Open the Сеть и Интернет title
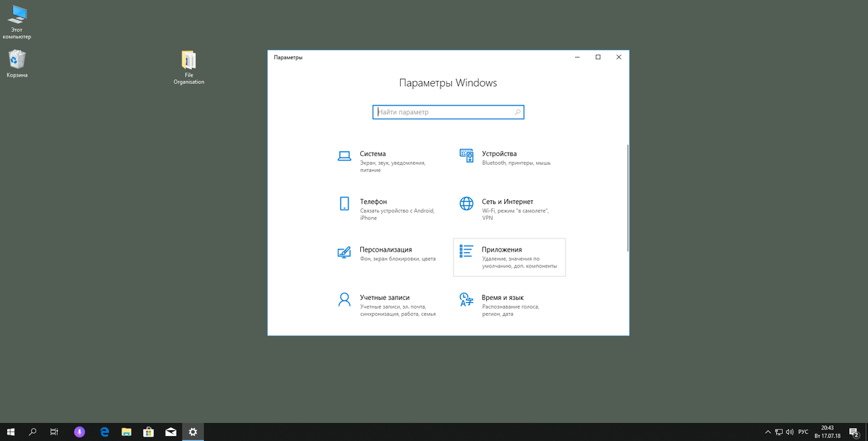 pos(507,202)
